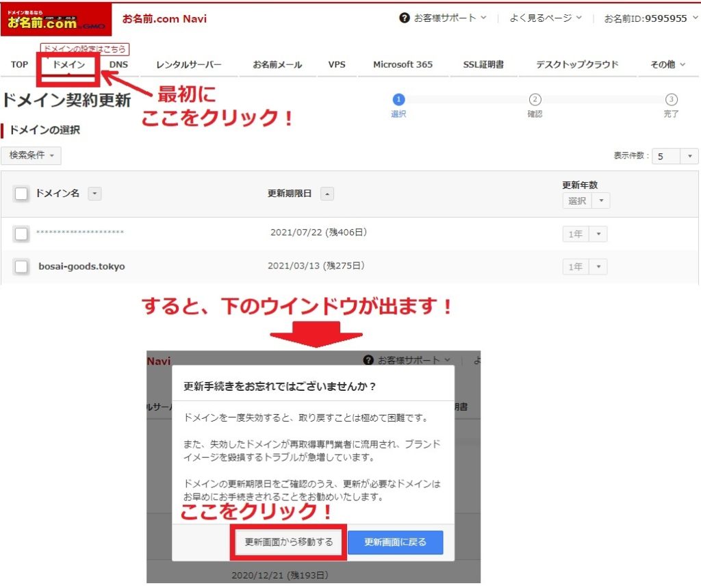701x588 pixels.
Task: Check the select-all ドメイン名 checkbox
Action: click(21, 194)
